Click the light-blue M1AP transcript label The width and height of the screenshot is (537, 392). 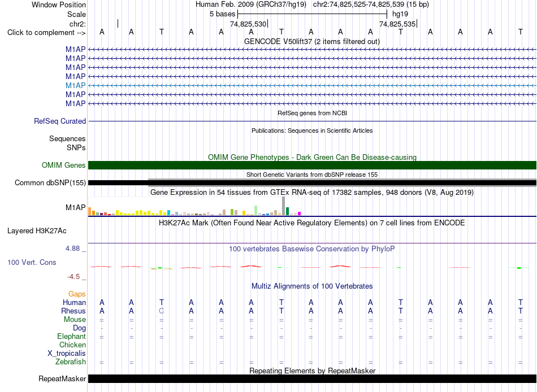coord(75,86)
